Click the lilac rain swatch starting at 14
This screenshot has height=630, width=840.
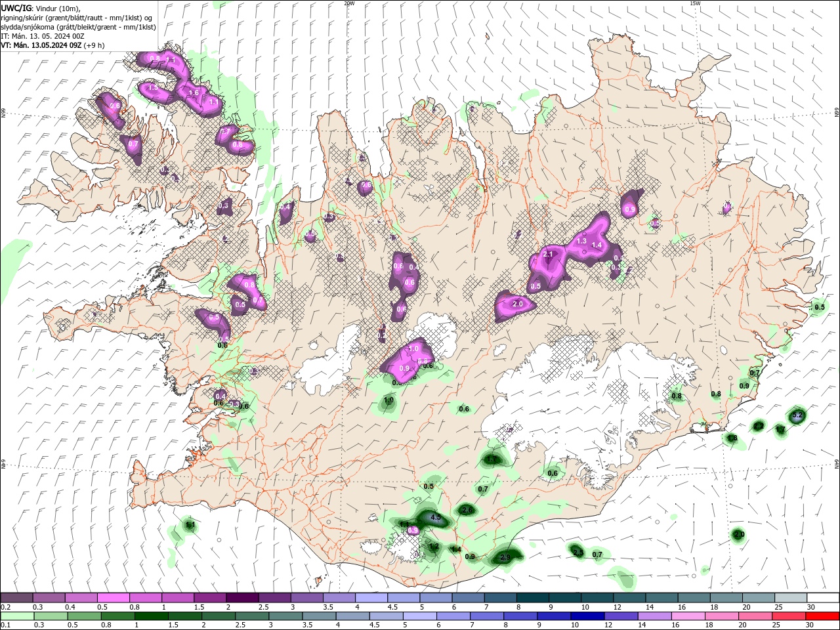point(654,616)
